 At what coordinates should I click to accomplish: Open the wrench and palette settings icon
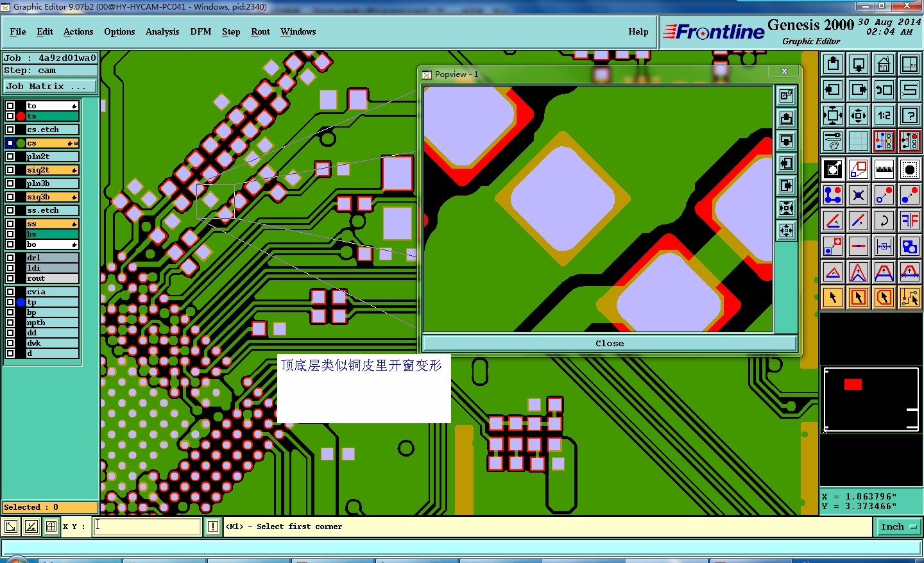click(833, 141)
